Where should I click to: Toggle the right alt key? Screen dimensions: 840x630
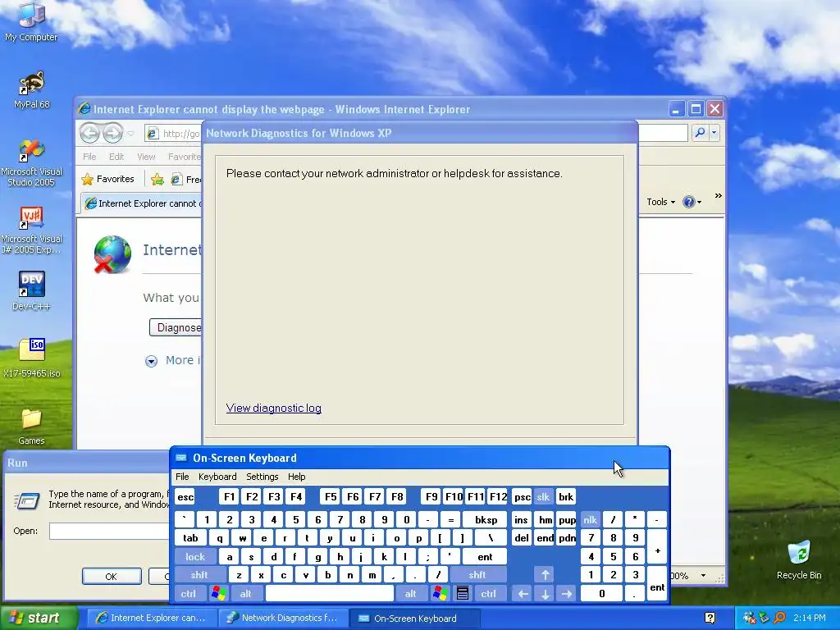[410, 593]
